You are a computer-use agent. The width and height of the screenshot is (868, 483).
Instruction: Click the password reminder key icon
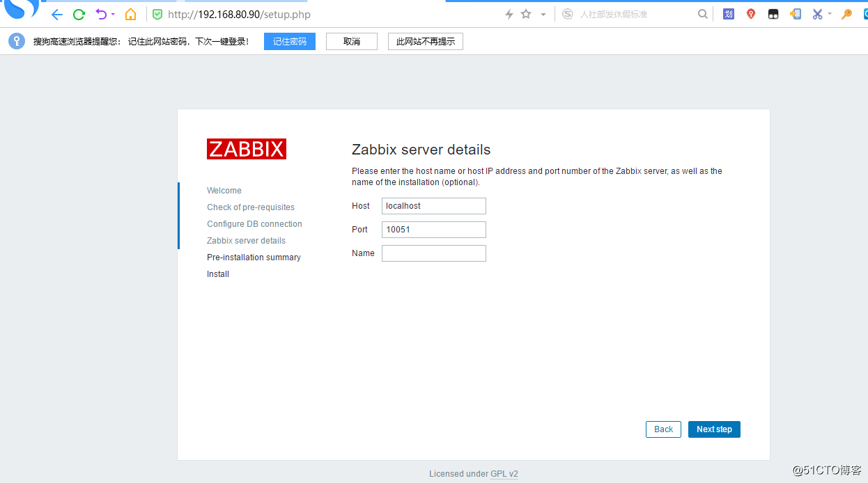[x=17, y=41]
